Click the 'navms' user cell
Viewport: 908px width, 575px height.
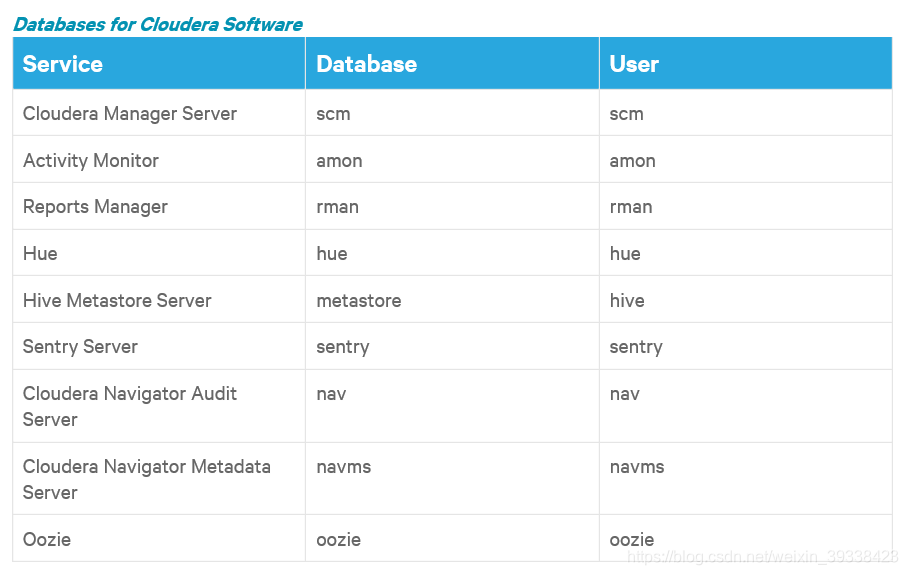click(746, 479)
